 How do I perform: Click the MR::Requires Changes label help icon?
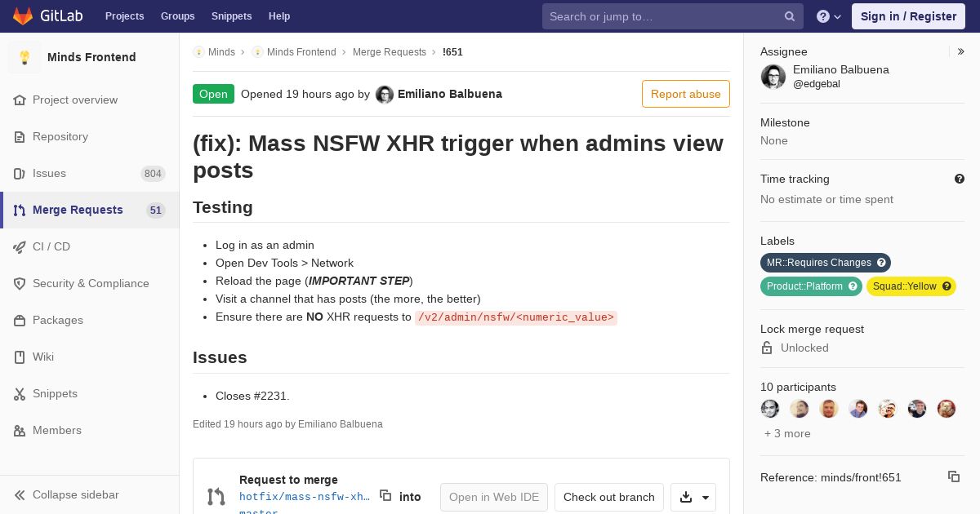pos(881,263)
